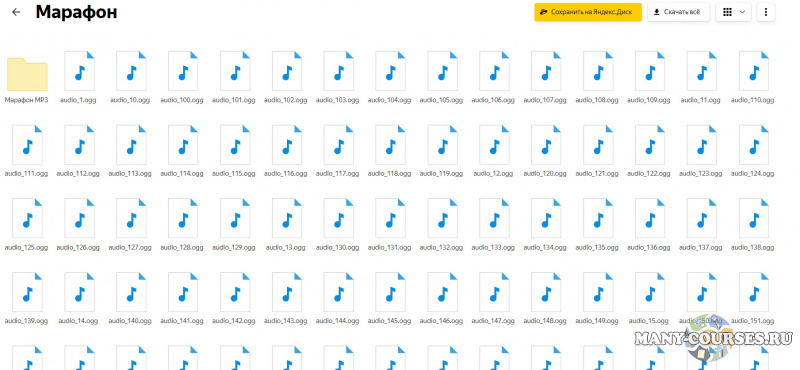This screenshot has height=370, width=800.
Task: Select the audio_100.ogg file icon
Action: (183, 71)
